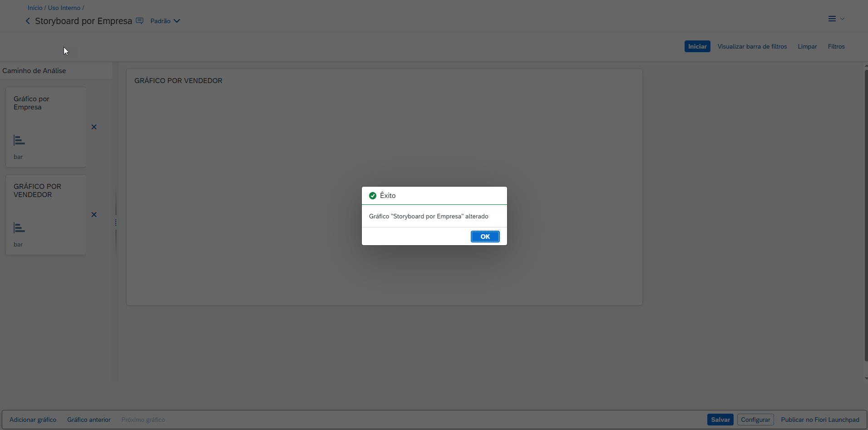
Task: Click the back arrow beside Storyboard por Empresa
Action: 28,21
